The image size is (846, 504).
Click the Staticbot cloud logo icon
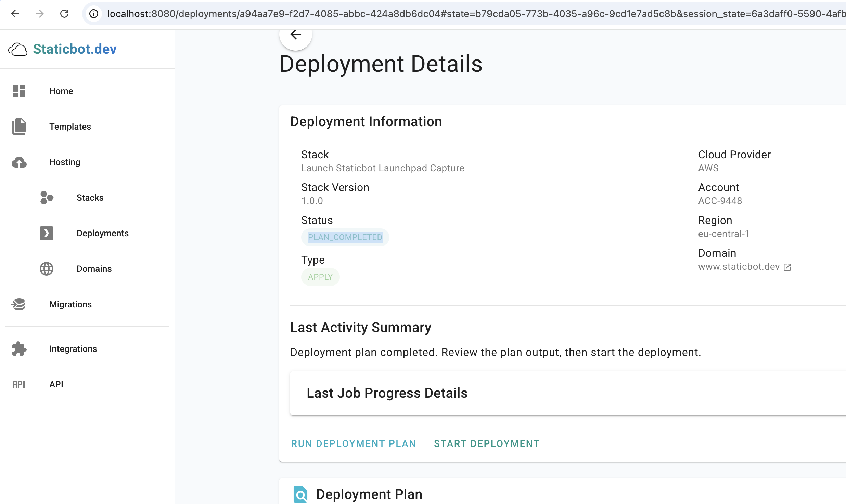[x=18, y=49]
